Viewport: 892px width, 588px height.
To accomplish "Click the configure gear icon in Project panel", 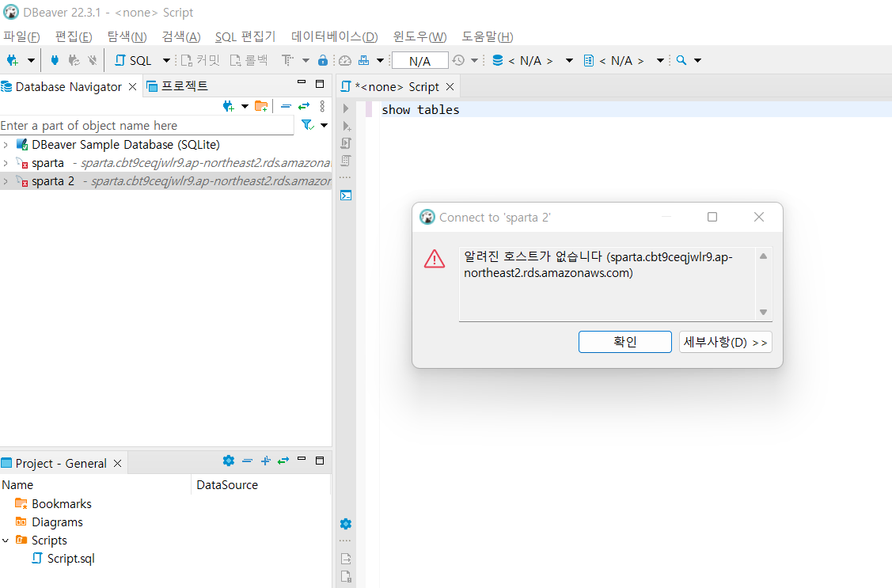I will [229, 461].
